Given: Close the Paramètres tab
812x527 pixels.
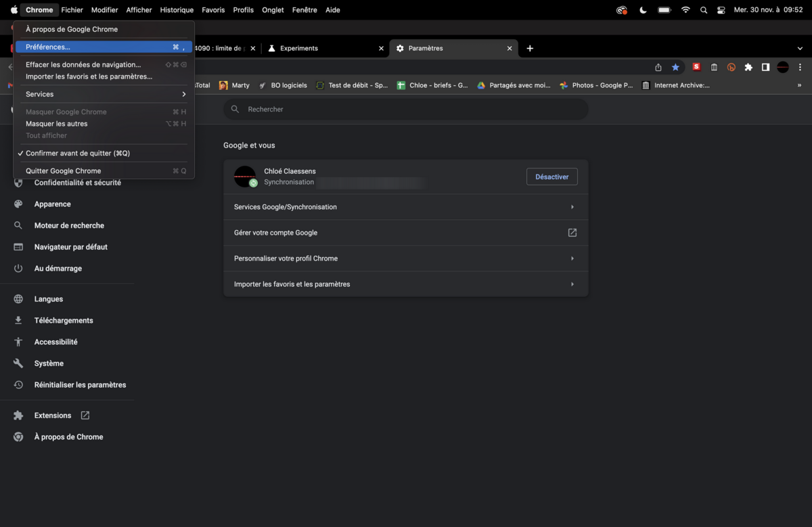Looking at the screenshot, I should click(x=510, y=49).
